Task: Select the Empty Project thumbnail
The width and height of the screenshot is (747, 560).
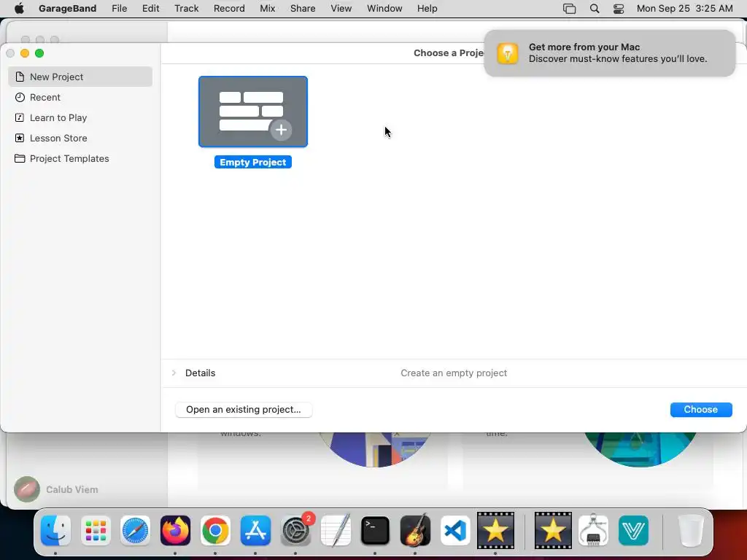Action: pos(253,112)
